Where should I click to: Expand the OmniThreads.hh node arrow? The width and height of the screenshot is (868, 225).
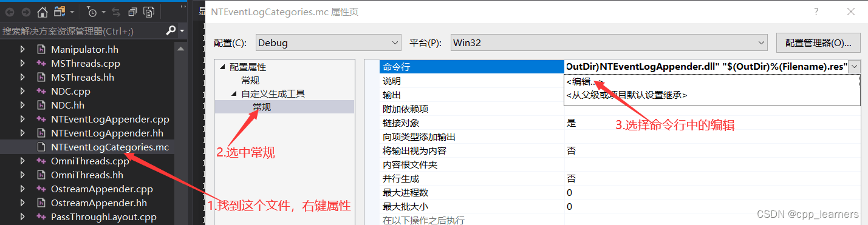coord(23,175)
